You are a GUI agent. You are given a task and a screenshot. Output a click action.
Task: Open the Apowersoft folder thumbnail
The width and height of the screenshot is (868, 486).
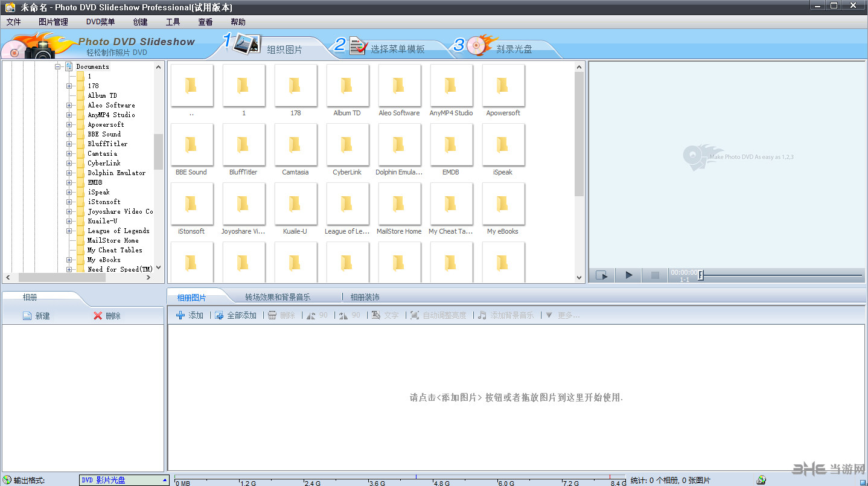point(503,85)
